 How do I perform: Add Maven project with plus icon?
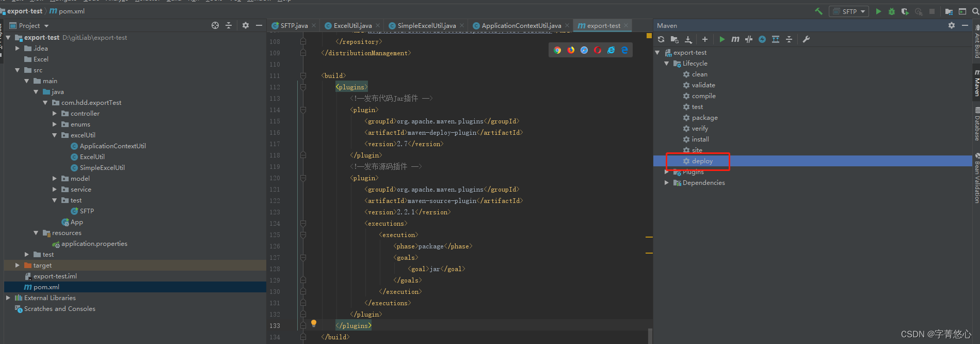(x=704, y=39)
